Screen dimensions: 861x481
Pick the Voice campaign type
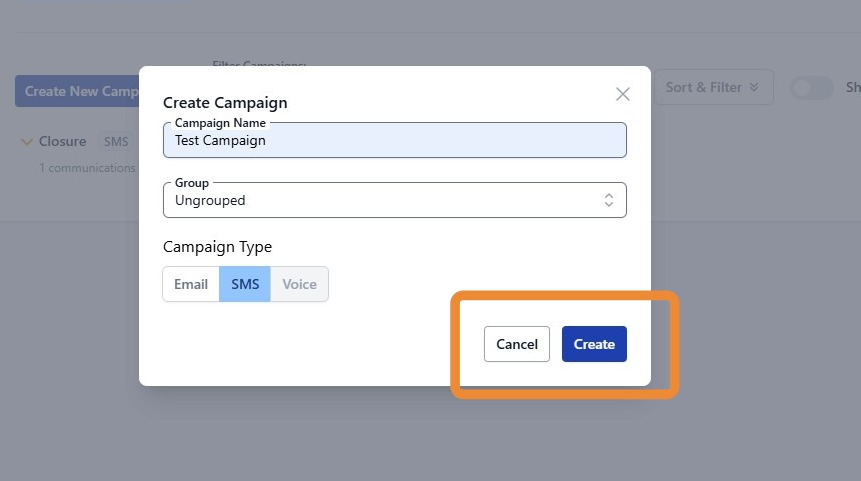click(299, 284)
